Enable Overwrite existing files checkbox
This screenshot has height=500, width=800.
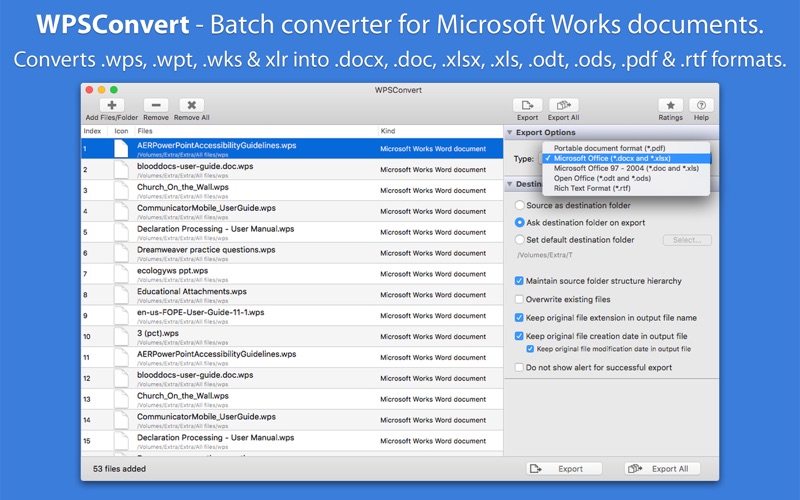tap(519, 299)
